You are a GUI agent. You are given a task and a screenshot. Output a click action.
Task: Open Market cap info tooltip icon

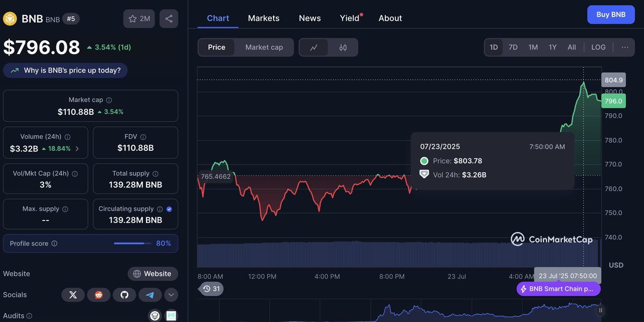109,100
